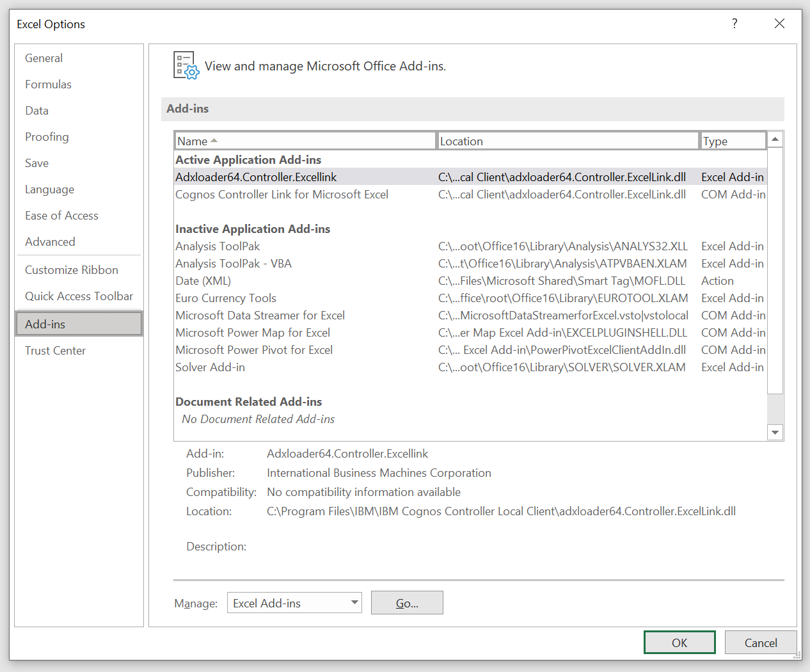
Task: Select the Proofing category
Action: (79, 137)
